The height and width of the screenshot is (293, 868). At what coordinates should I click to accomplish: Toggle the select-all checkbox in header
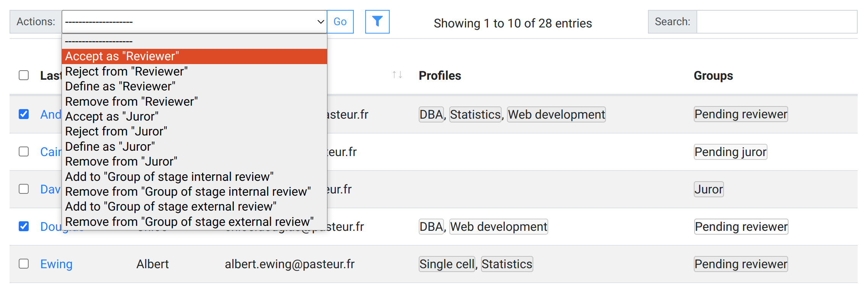point(24,75)
